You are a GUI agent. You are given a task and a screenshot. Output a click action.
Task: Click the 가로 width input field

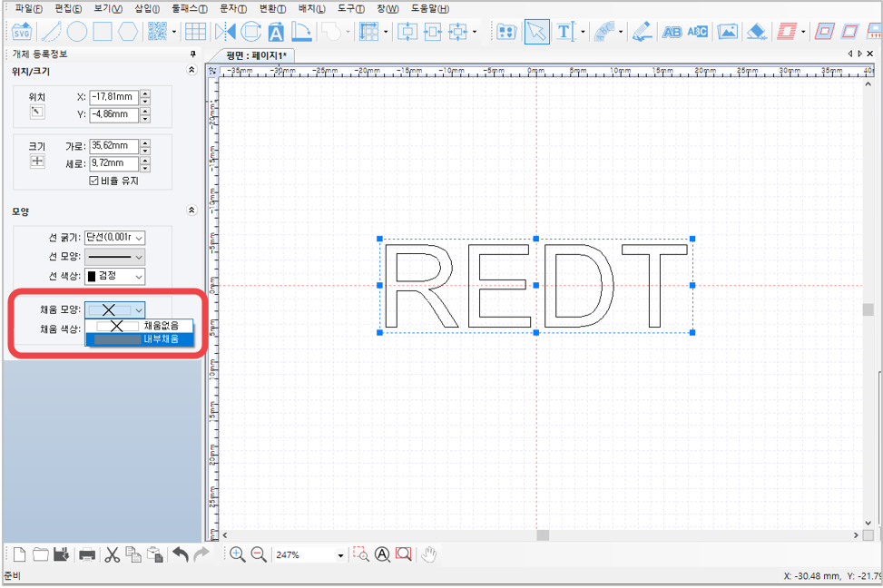[113, 146]
